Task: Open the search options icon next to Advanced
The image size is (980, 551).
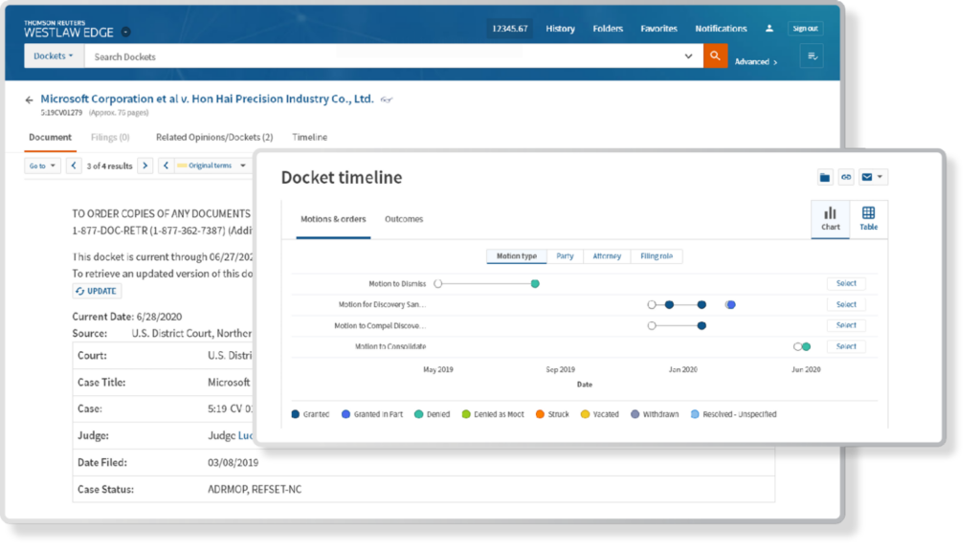Action: coord(812,56)
